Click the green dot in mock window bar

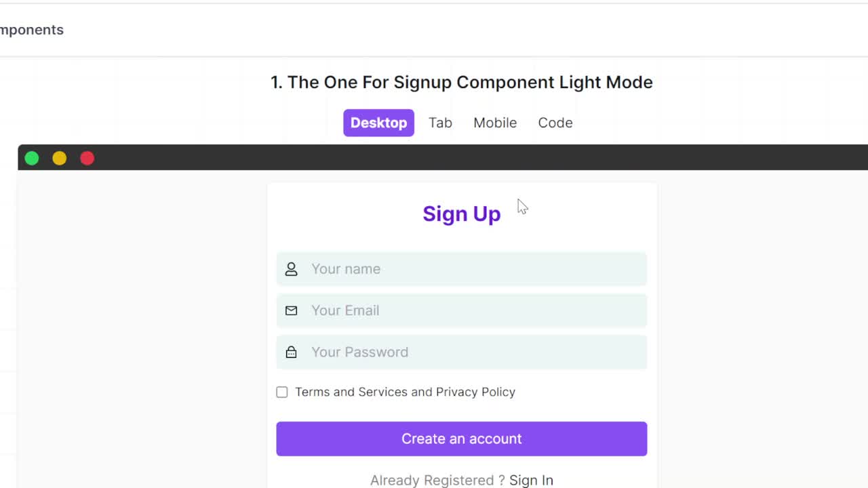click(32, 158)
